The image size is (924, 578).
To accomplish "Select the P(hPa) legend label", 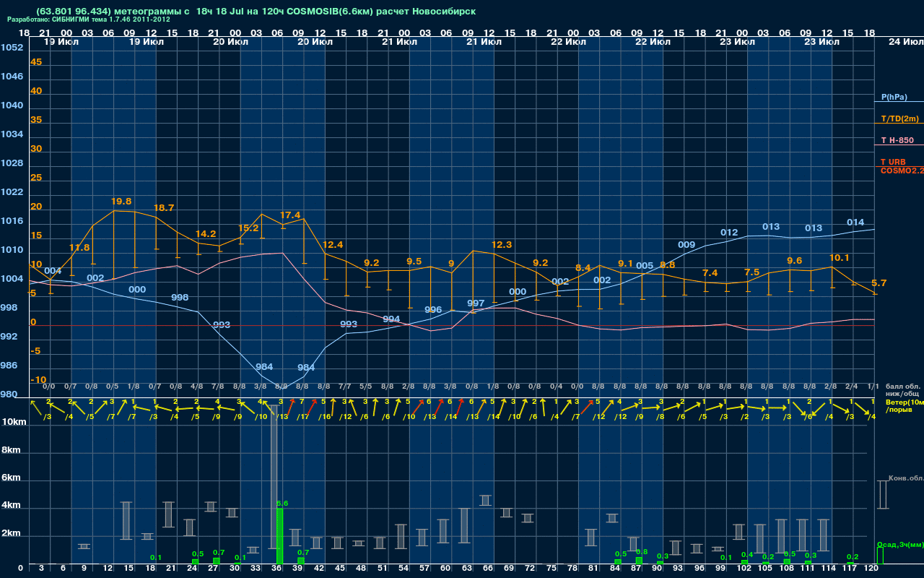I will (x=894, y=97).
